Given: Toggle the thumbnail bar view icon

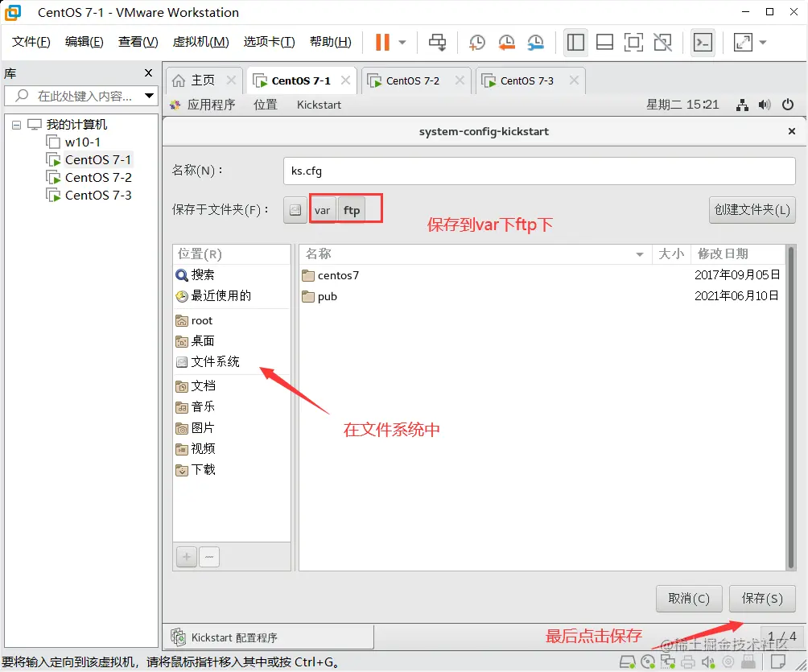Looking at the screenshot, I should point(604,43).
